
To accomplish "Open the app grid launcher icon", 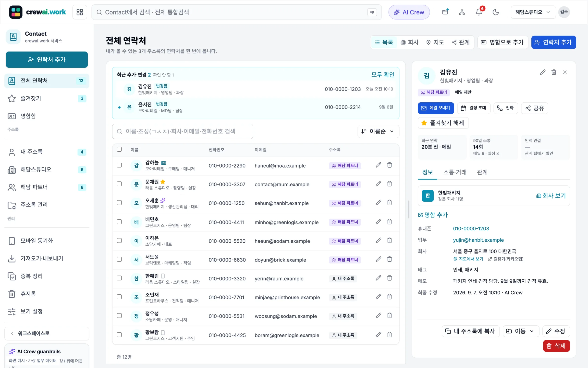I will coord(80,12).
